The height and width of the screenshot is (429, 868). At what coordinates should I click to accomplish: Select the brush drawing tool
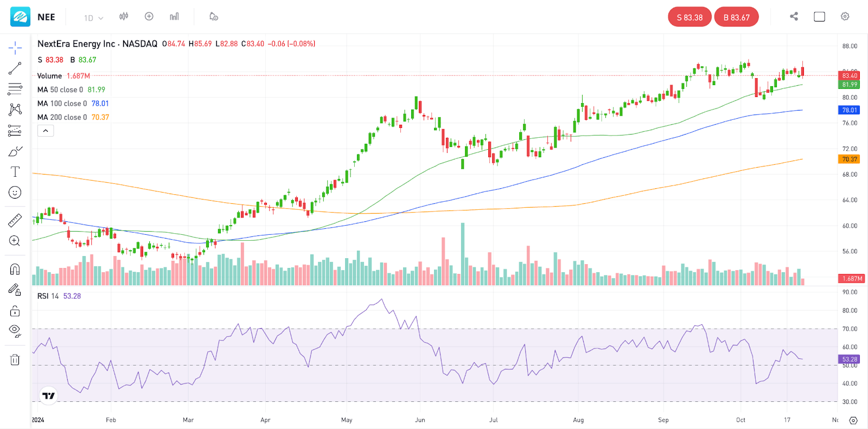[x=15, y=151]
